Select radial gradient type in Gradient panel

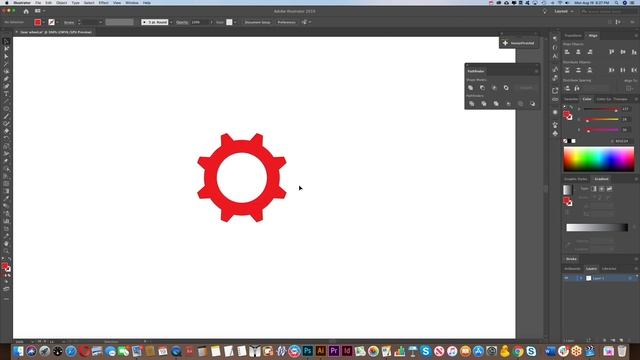point(602,189)
